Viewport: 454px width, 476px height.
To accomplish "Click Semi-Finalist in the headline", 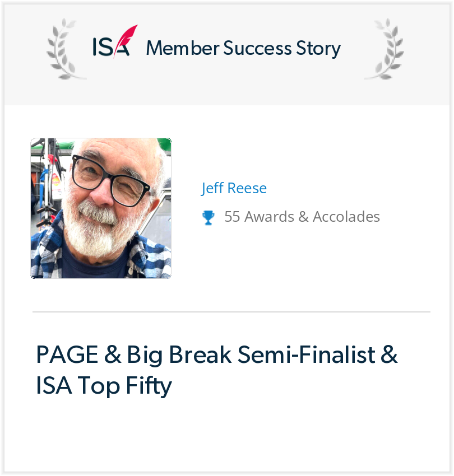I will coord(307,354).
